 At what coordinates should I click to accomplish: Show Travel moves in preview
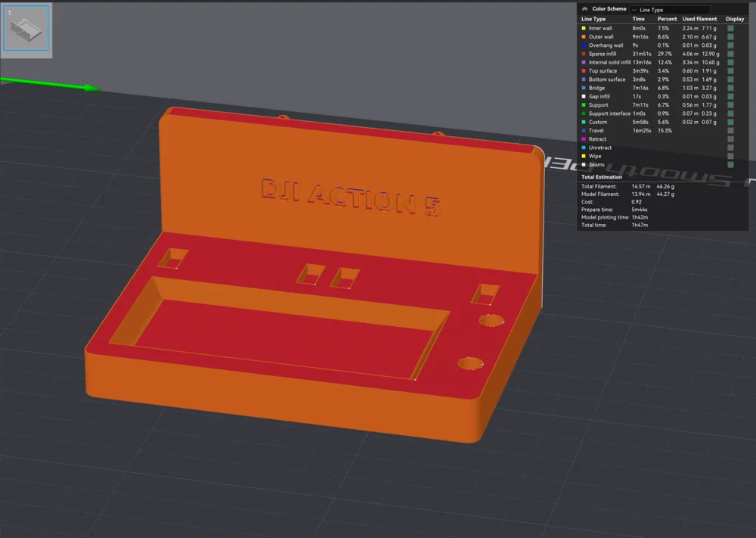pyautogui.click(x=730, y=131)
